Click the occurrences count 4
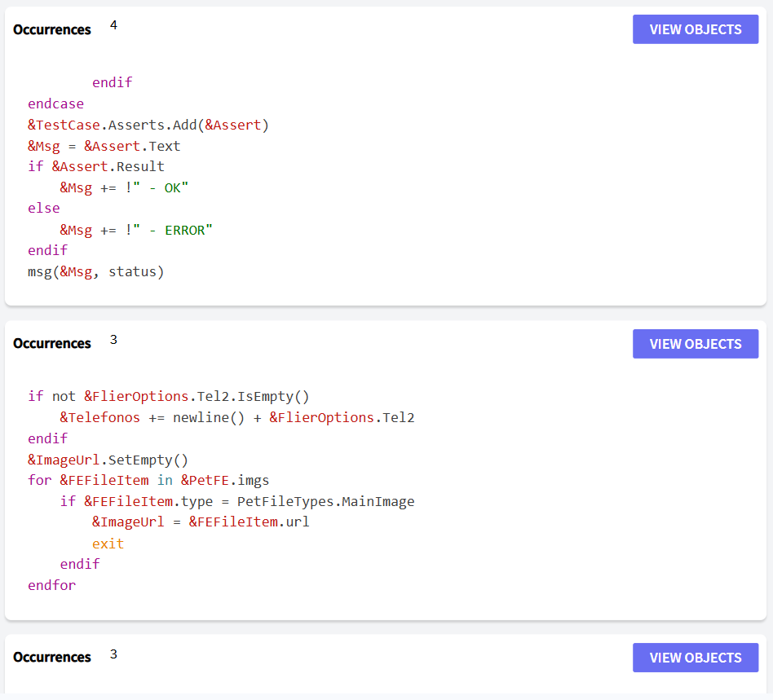Viewport: 773px width, 700px height. tap(113, 25)
